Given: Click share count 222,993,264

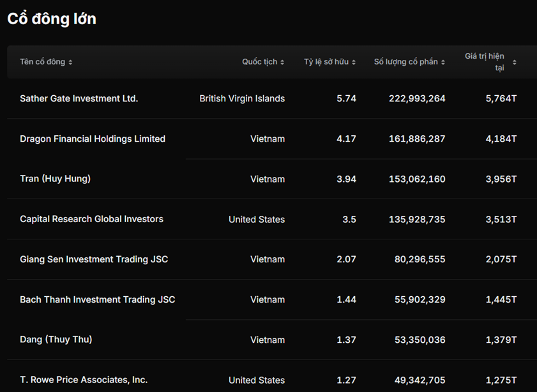Looking at the screenshot, I should tap(417, 98).
